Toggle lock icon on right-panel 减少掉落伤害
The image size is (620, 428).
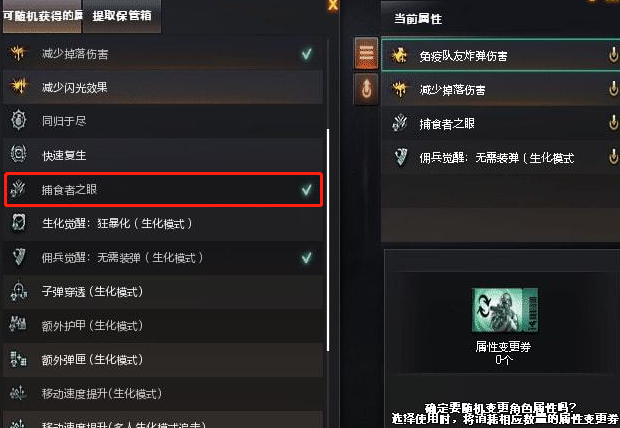pos(613,89)
